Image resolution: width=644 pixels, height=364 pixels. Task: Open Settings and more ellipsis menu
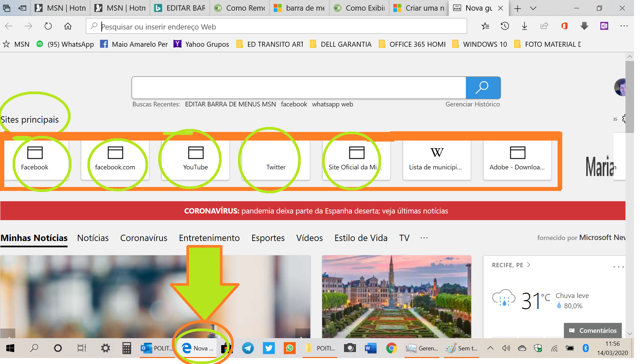(x=624, y=26)
